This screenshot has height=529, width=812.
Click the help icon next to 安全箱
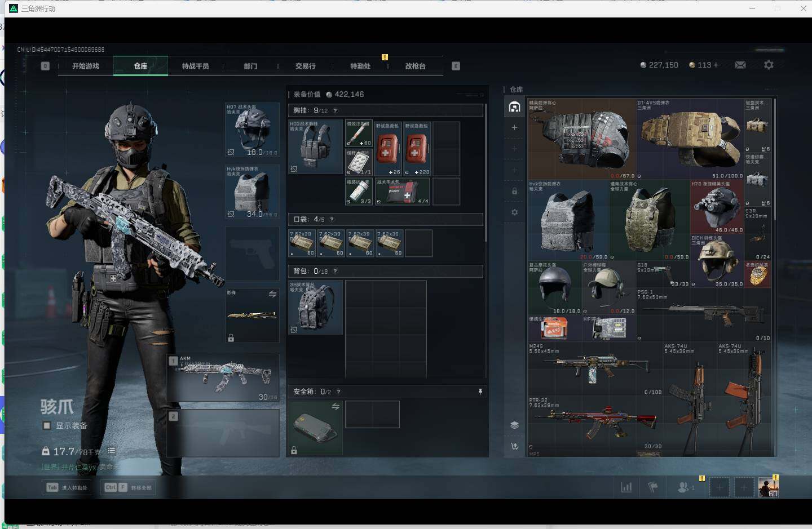338,392
